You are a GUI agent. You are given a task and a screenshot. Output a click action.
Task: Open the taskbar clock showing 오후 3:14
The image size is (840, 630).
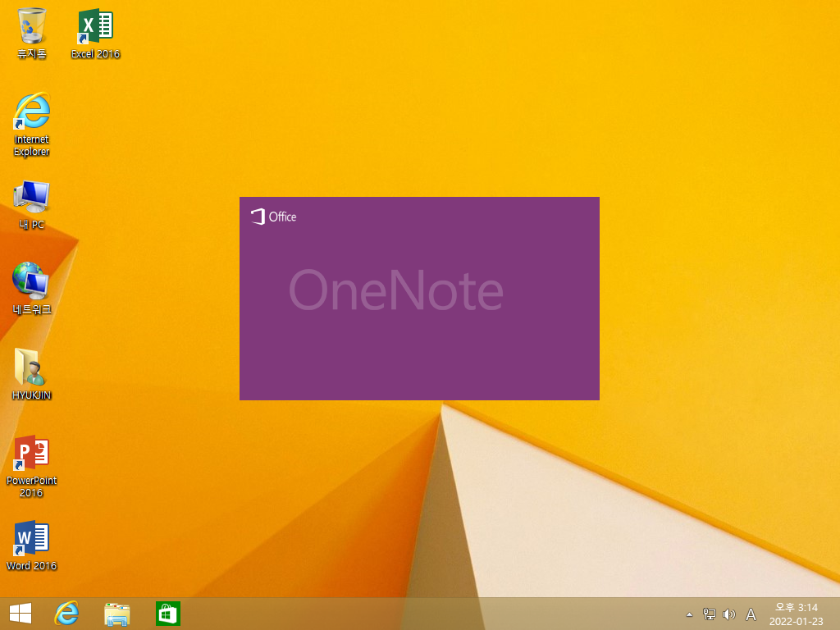click(796, 614)
